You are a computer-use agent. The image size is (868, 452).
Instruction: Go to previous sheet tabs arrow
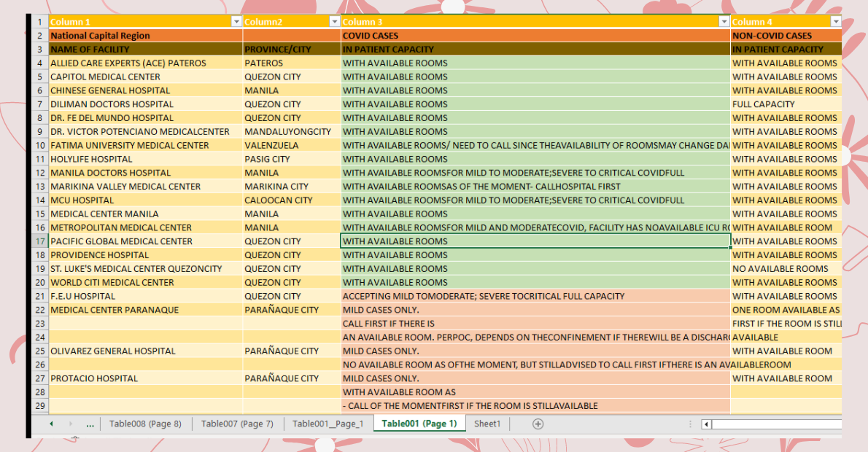pos(52,424)
